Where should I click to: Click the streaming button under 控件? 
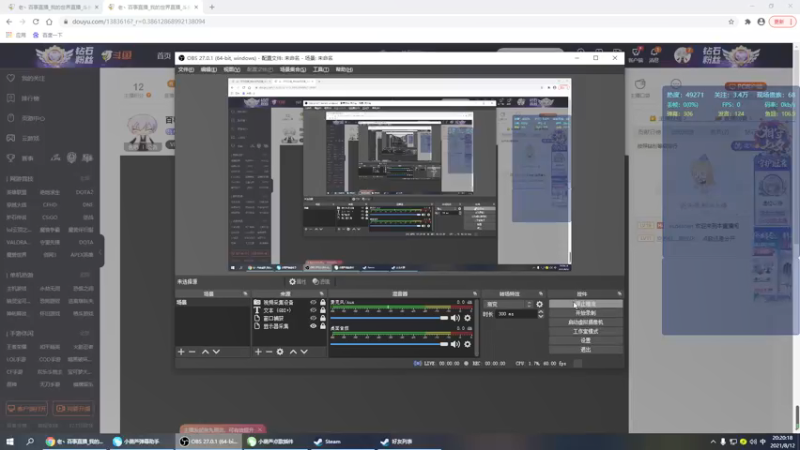pos(586,304)
